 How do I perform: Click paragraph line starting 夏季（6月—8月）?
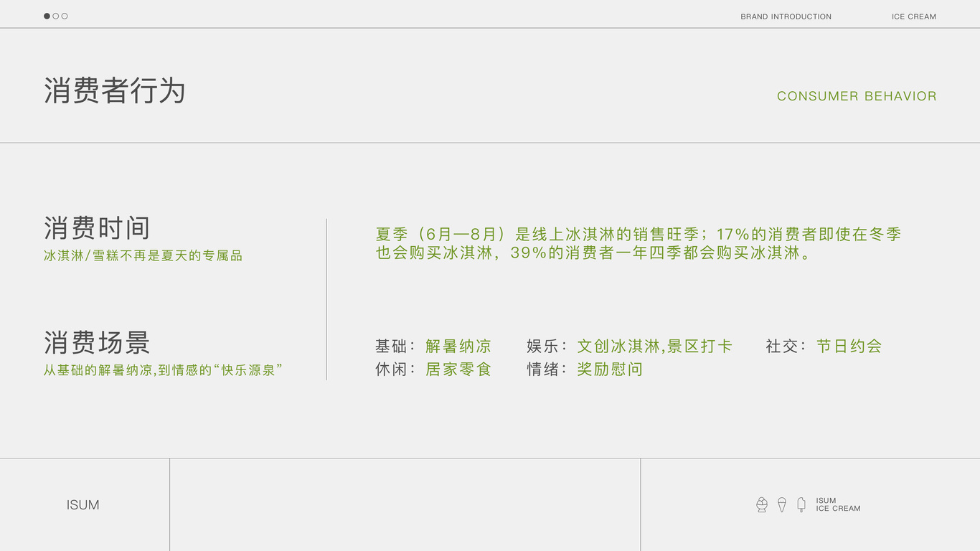(x=639, y=234)
